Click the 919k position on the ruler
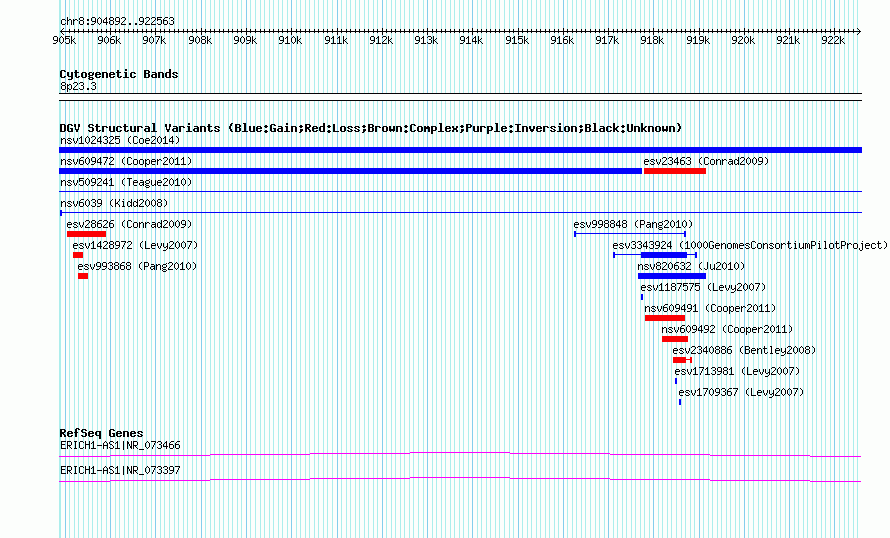The image size is (890, 538). tap(698, 40)
